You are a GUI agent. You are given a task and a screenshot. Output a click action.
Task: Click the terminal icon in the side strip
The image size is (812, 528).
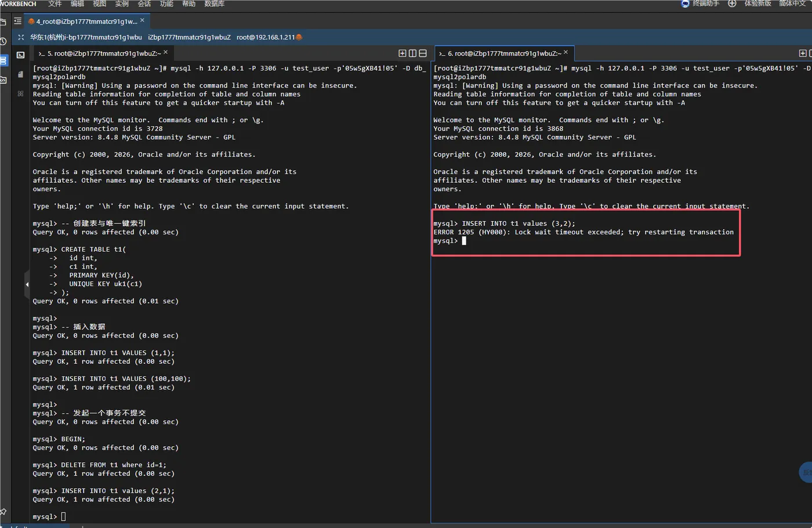click(21, 55)
